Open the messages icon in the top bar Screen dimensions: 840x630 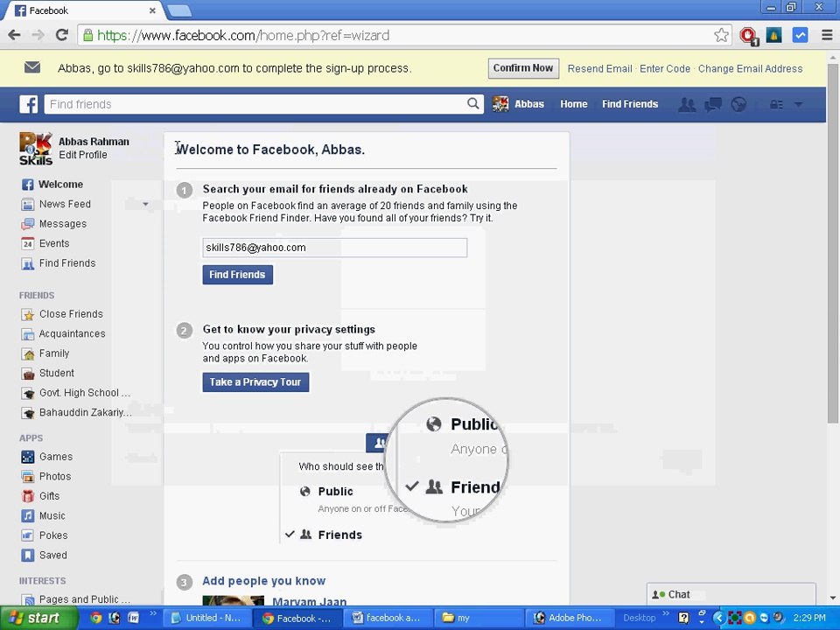coord(713,104)
